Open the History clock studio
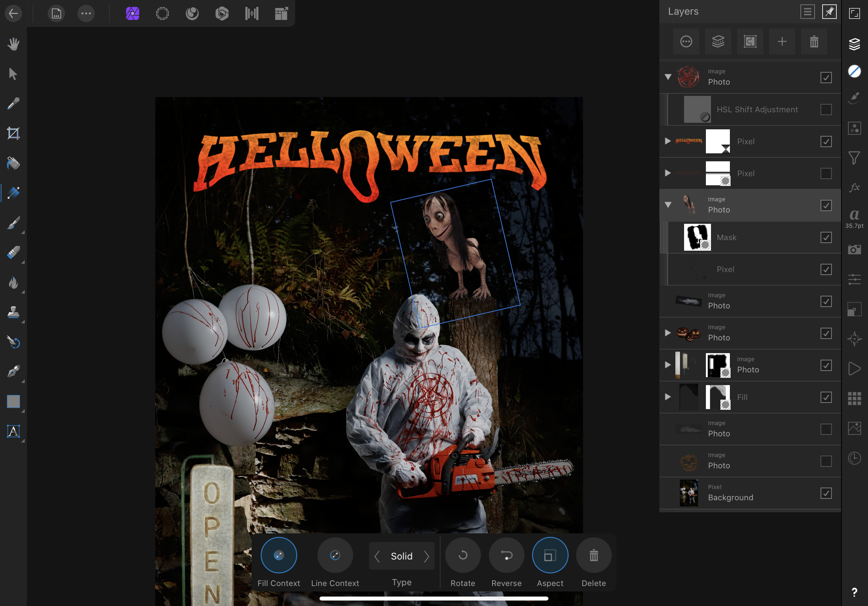The height and width of the screenshot is (606, 868). click(x=855, y=458)
